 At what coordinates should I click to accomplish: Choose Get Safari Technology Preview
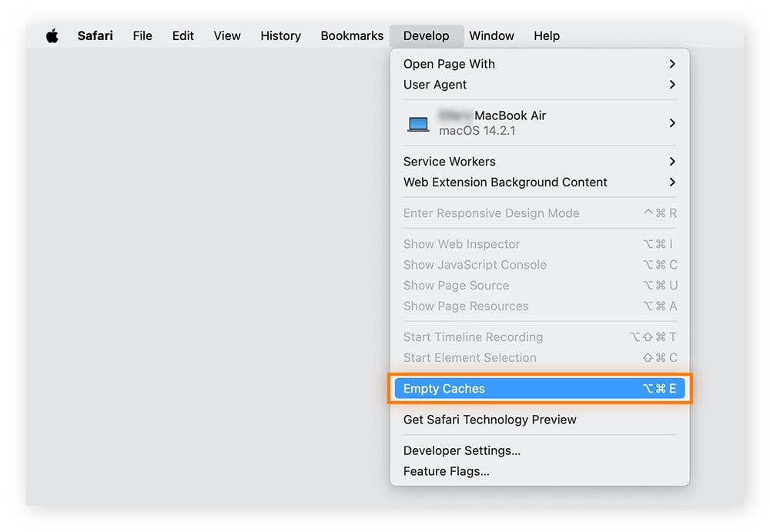click(x=540, y=420)
